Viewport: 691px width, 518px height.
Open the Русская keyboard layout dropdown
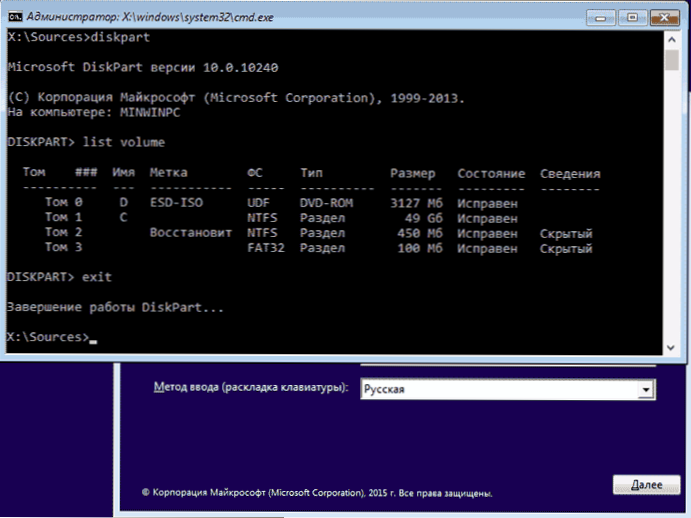click(646, 390)
